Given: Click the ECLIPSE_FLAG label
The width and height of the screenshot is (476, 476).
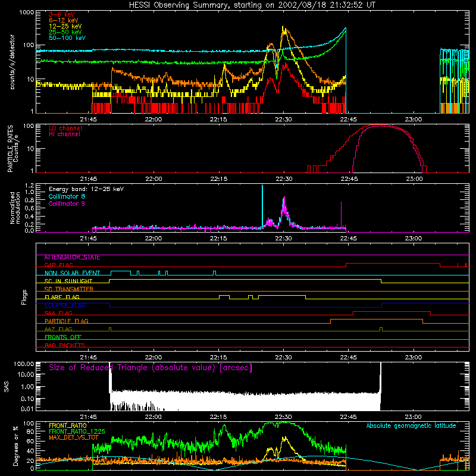Looking at the screenshot, I should tap(65, 305).
